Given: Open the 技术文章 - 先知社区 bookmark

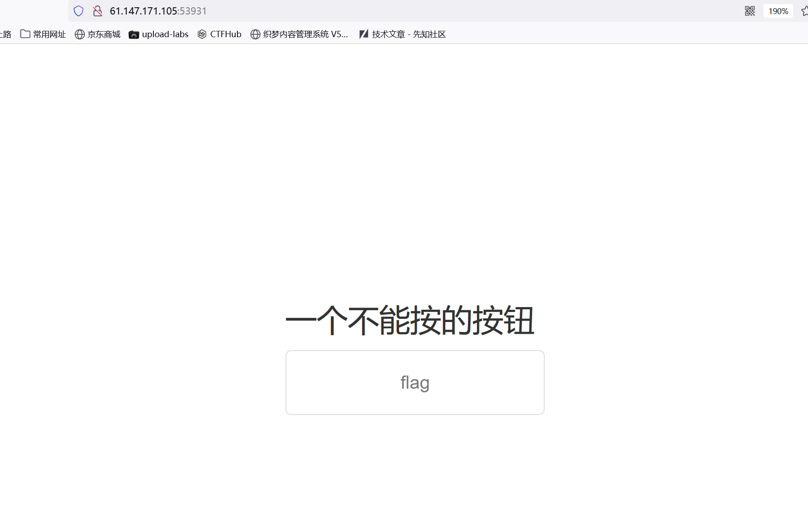Looking at the screenshot, I should coord(402,34).
